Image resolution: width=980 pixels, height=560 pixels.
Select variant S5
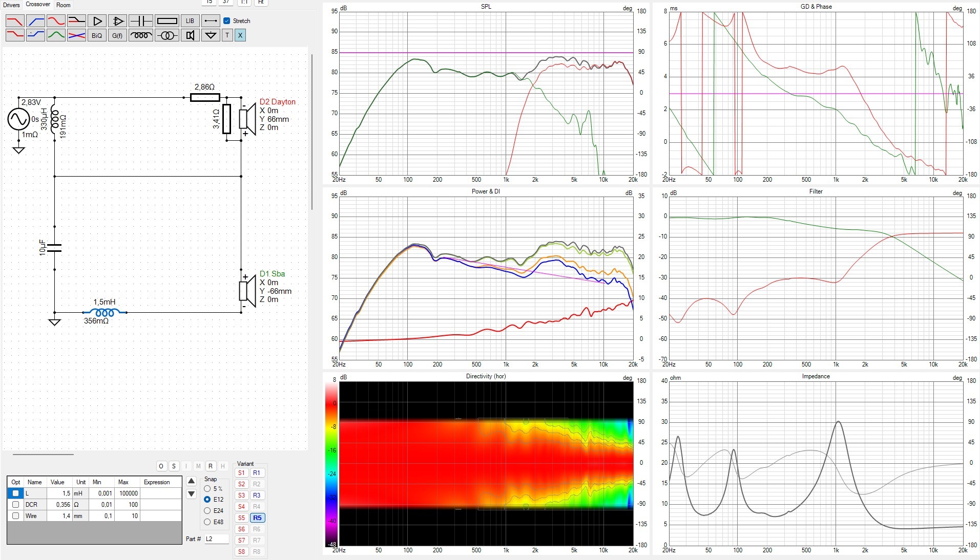pos(241,518)
